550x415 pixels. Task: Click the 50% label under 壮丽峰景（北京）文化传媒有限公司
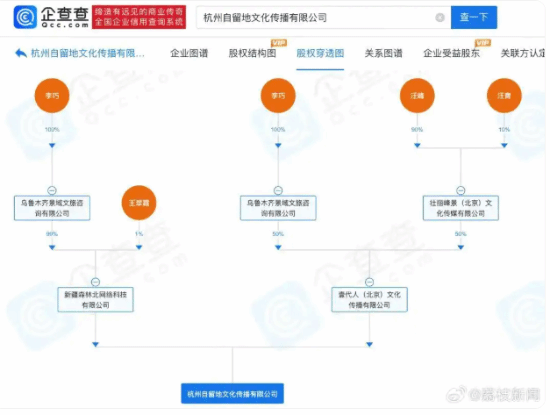461,234
